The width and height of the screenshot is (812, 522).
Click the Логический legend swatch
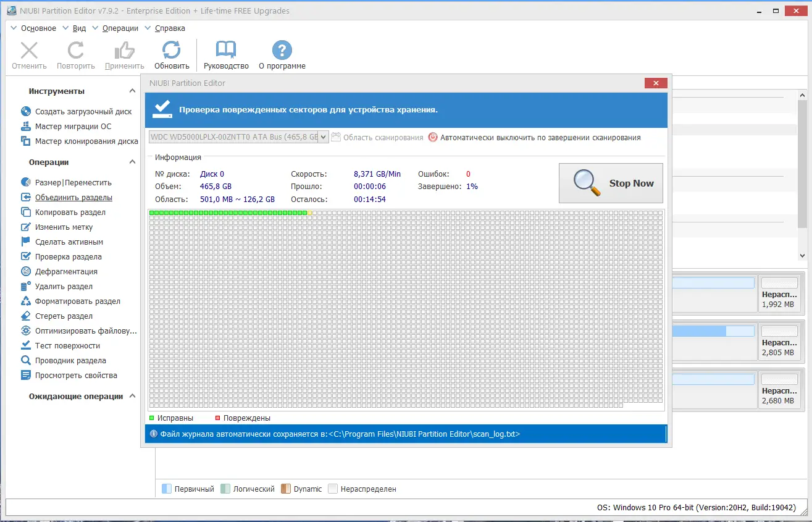coord(225,489)
